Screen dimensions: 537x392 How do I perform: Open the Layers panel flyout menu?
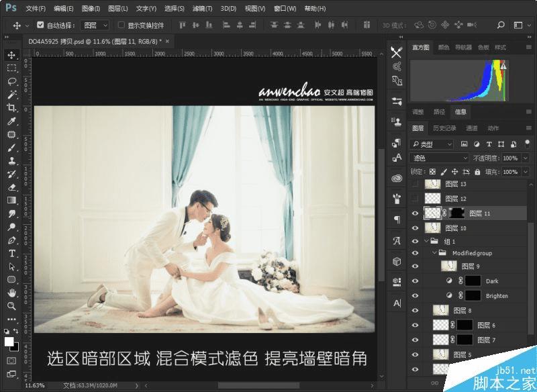[529, 128]
